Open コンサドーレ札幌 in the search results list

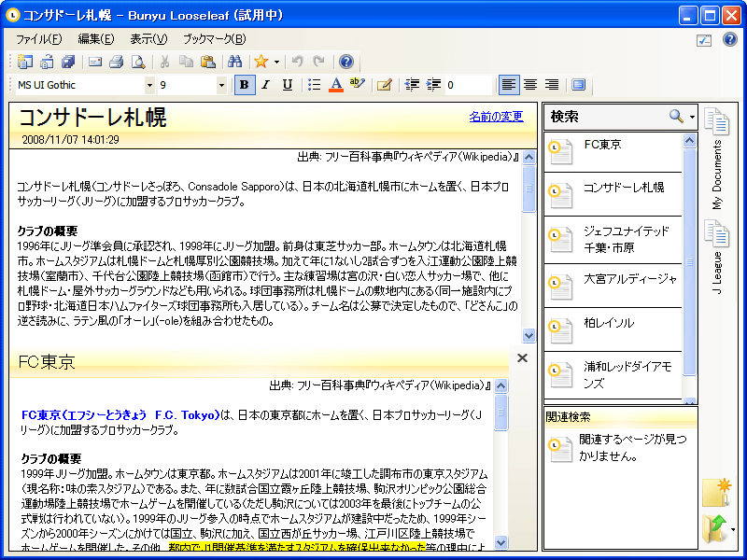(x=613, y=194)
